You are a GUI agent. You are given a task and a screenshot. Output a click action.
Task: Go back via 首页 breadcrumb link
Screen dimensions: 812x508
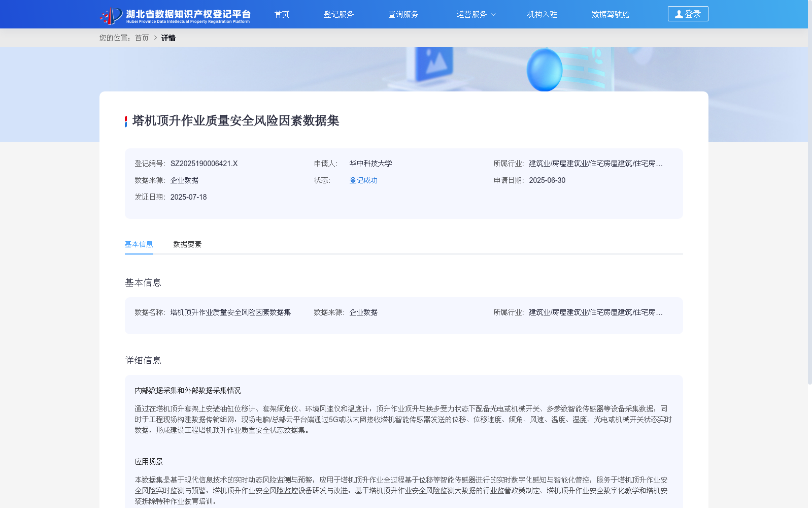[142, 38]
